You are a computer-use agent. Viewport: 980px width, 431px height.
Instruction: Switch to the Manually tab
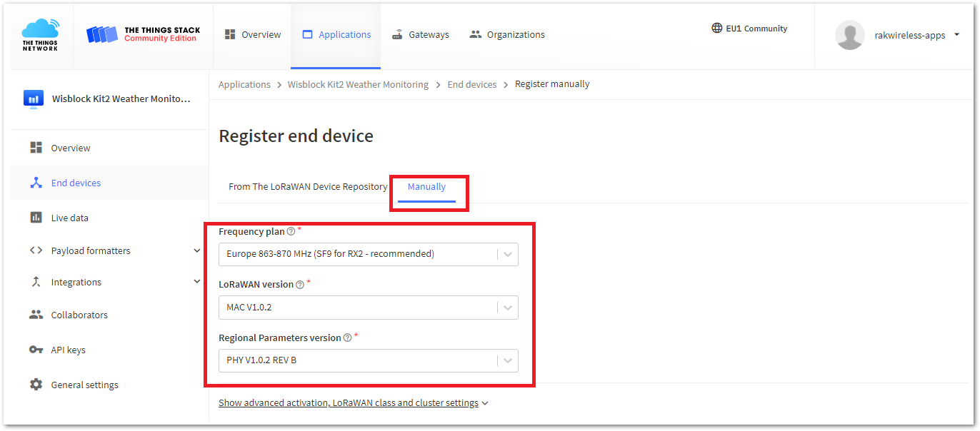pos(426,187)
